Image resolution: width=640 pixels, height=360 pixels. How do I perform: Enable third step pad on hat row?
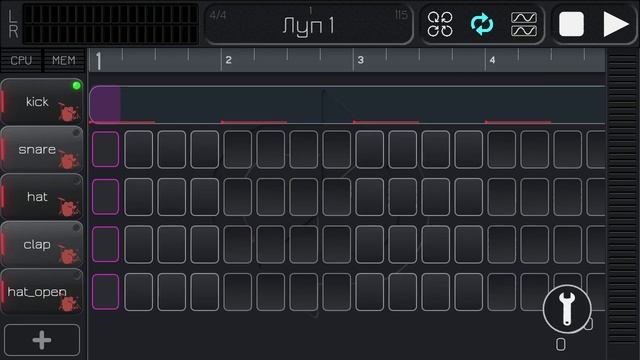click(x=171, y=197)
